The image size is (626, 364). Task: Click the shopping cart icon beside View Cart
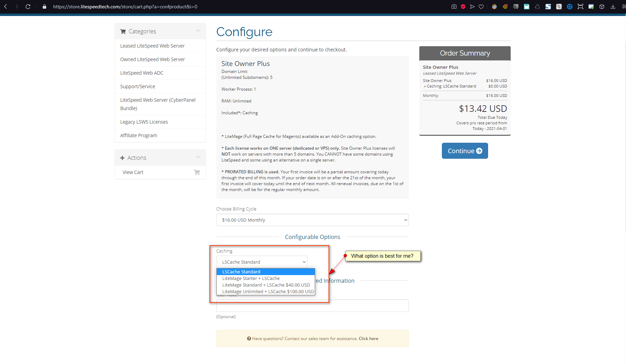coord(197,172)
